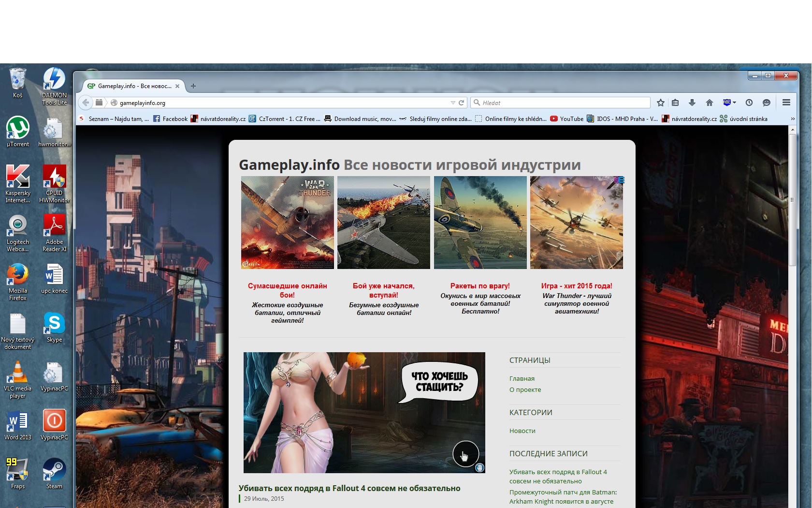Screen dimensions: 812x508
Task: Open history clock icon in toolbar
Action: click(749, 103)
